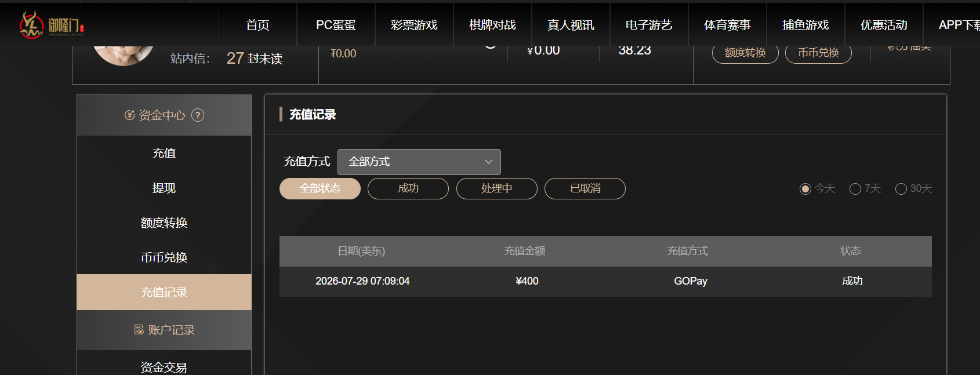The height and width of the screenshot is (375, 980).
Task: Open 真人视讯 menu item
Action: [571, 25]
